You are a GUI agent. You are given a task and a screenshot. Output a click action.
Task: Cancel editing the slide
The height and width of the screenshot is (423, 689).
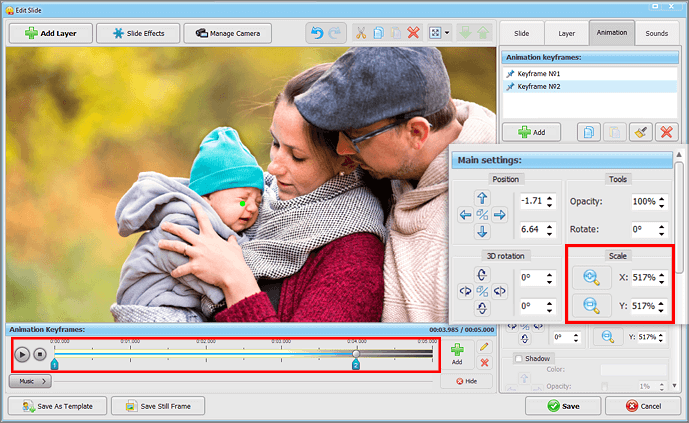pyautogui.click(x=643, y=406)
